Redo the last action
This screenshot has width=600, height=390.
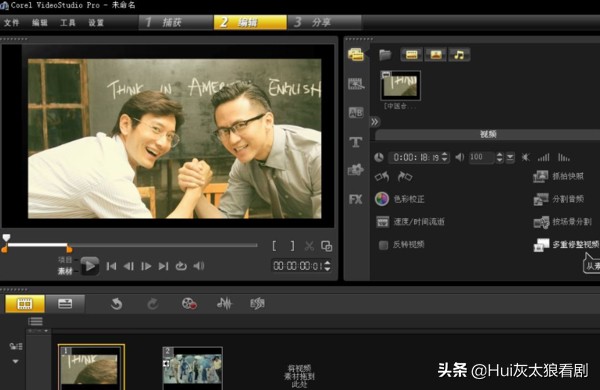(153, 304)
